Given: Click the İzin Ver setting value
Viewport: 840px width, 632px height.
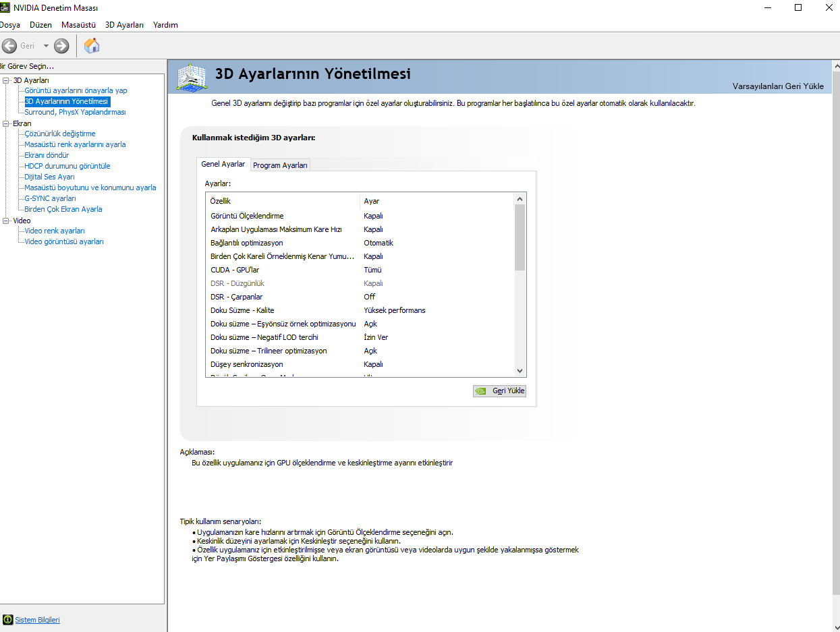Looking at the screenshot, I should click(x=376, y=337).
